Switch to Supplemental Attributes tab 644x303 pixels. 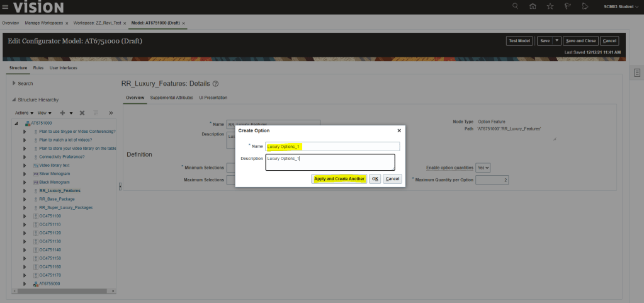tap(171, 98)
